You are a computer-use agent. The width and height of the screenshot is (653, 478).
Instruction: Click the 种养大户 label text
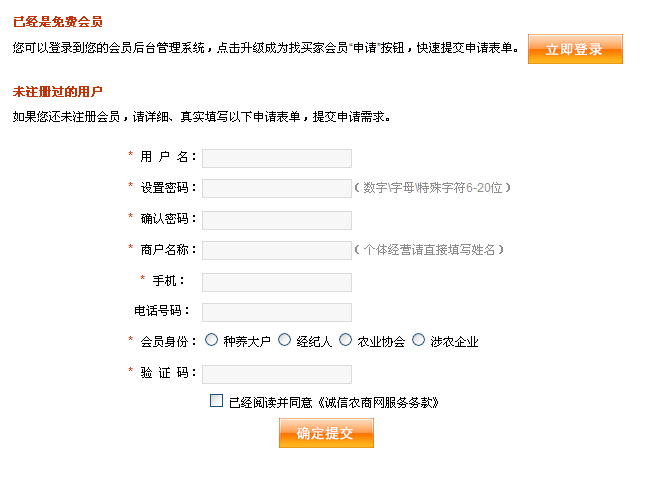coord(247,342)
